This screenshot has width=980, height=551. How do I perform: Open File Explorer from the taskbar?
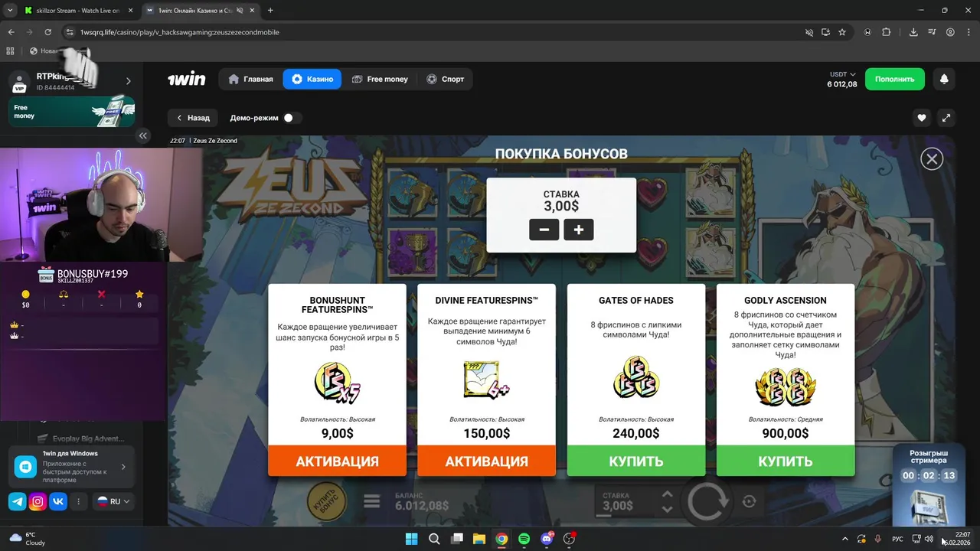(x=479, y=539)
